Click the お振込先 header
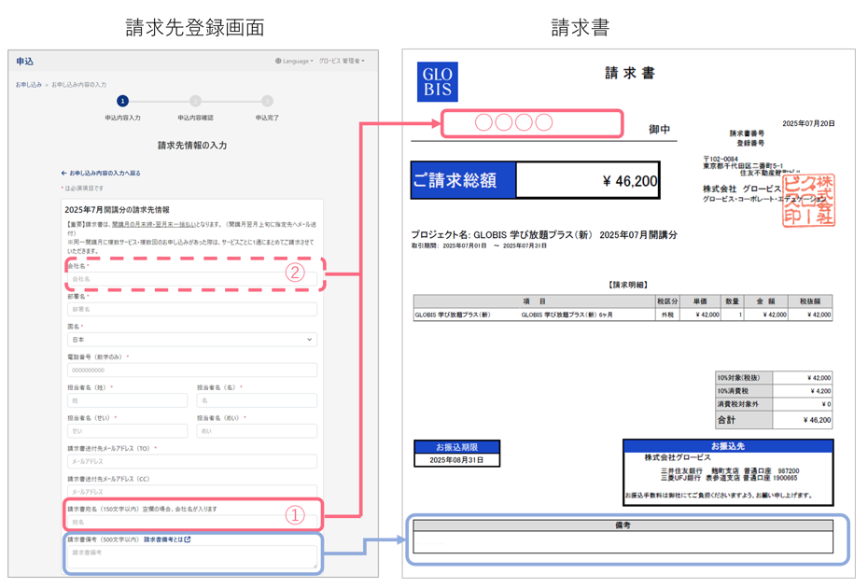Viewport: 868px width, 588px height. pyautogui.click(x=728, y=446)
